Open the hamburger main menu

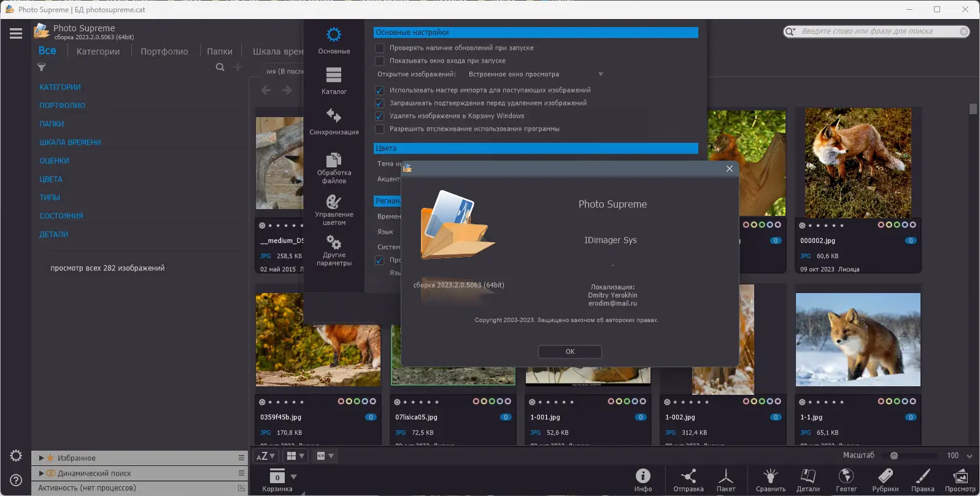coord(16,34)
